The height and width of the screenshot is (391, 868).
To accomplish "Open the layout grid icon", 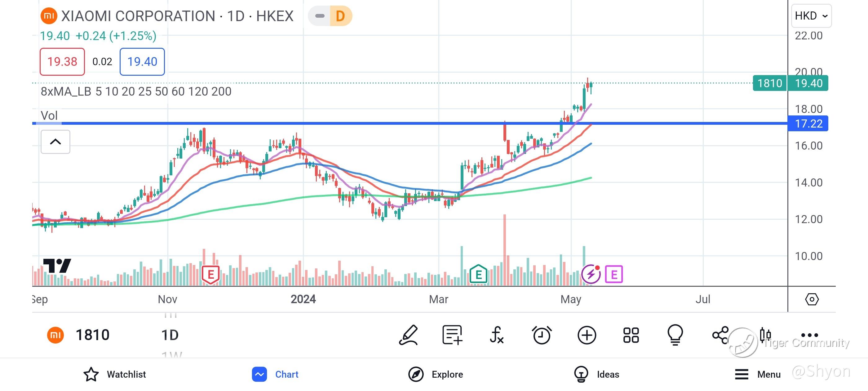I will tap(631, 335).
